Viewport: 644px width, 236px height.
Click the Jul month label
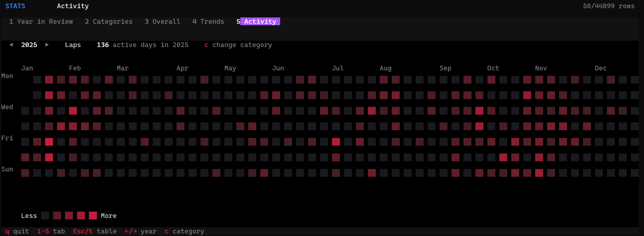point(338,68)
